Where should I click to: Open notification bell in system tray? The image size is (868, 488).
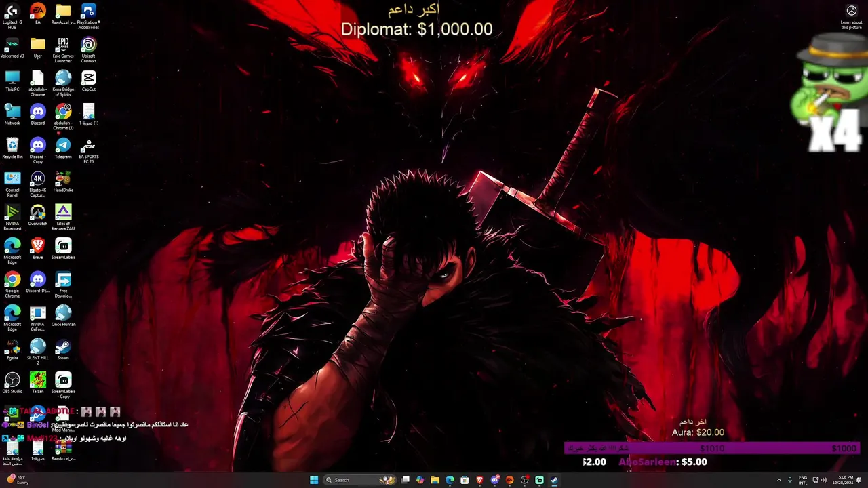[859, 480]
